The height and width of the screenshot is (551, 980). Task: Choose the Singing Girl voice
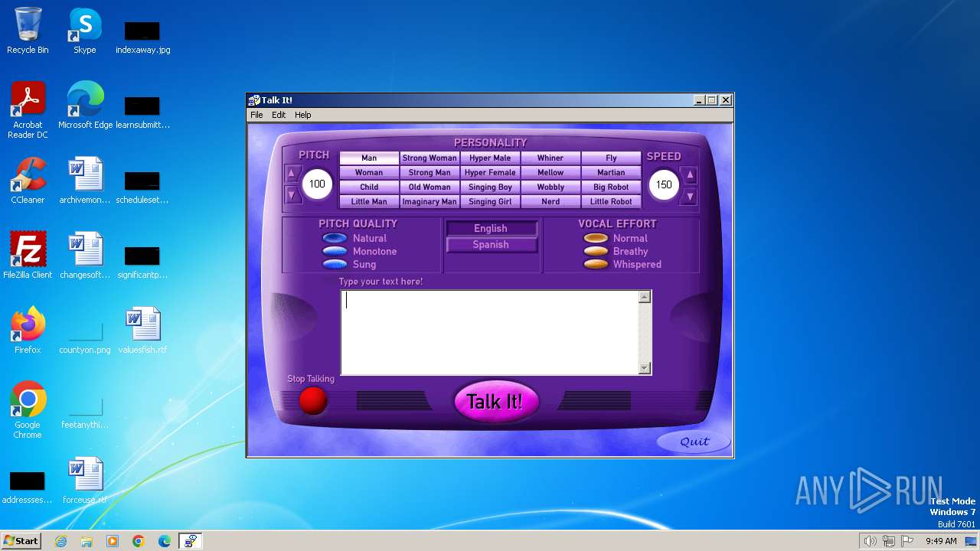point(490,202)
